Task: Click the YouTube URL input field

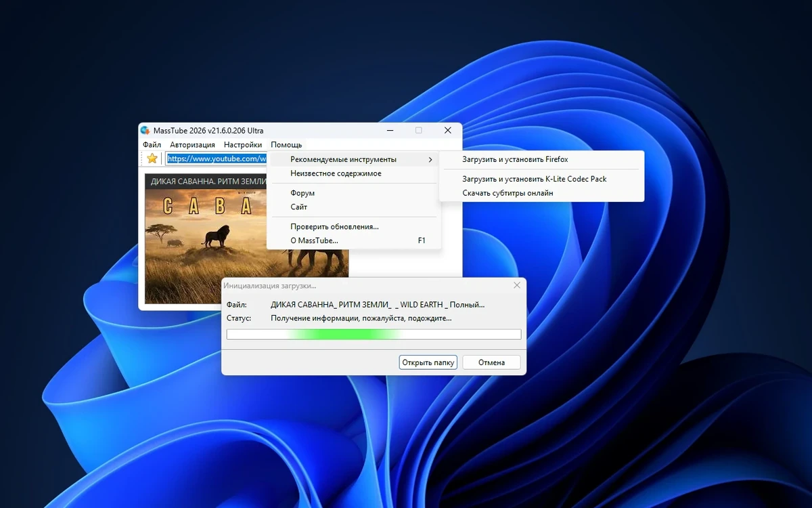Action: pyautogui.click(x=217, y=158)
